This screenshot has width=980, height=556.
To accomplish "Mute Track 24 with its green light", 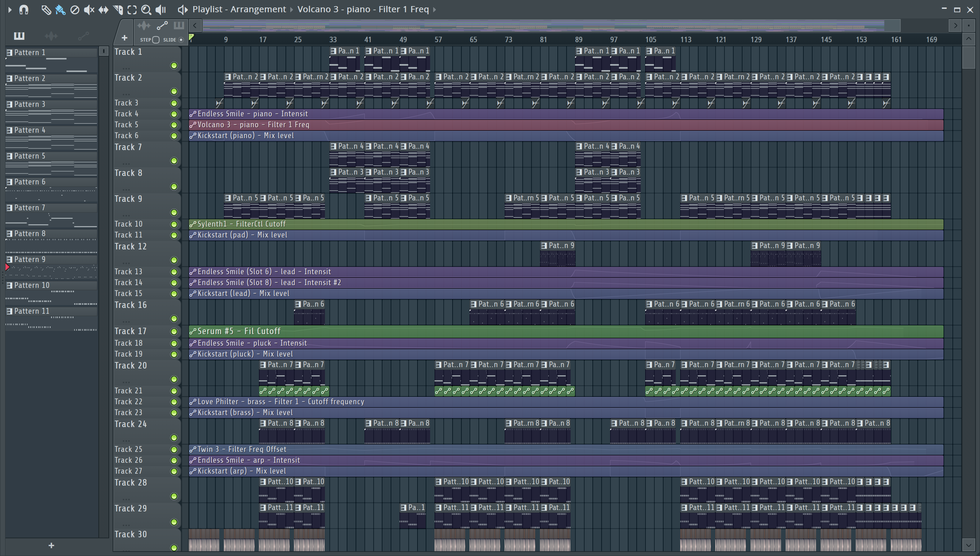I will tap(174, 438).
